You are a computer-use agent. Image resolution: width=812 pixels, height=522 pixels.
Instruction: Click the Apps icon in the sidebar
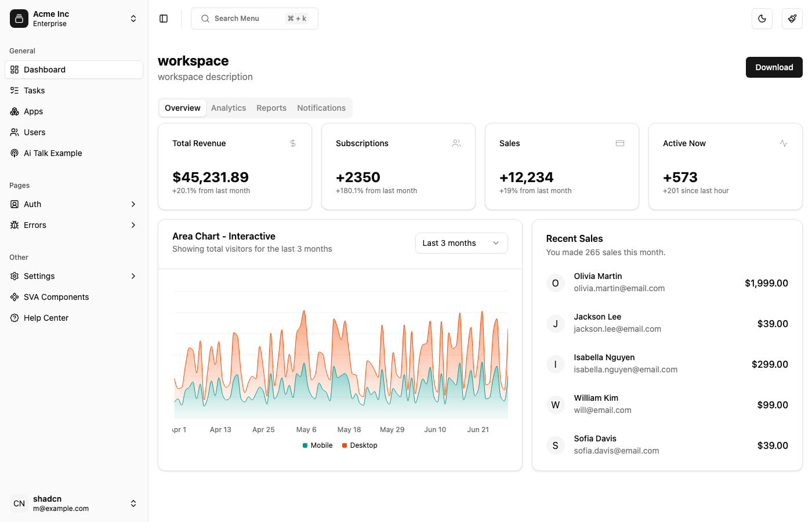(x=14, y=111)
